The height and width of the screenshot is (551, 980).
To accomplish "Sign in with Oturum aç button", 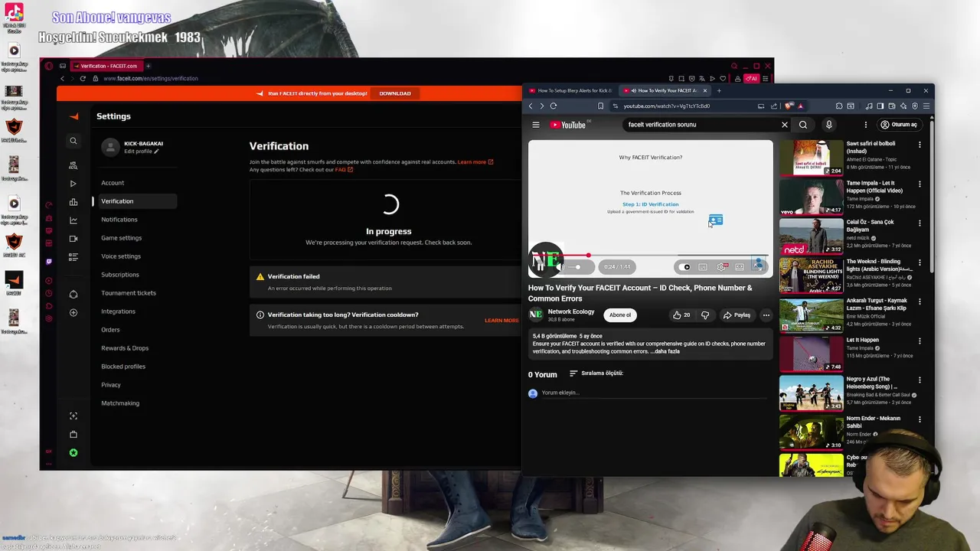I will coord(899,125).
